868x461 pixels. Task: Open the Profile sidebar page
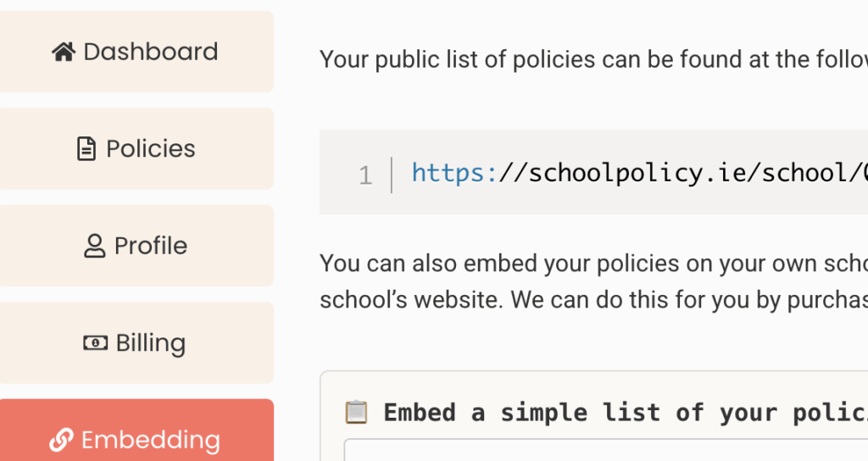click(x=136, y=246)
